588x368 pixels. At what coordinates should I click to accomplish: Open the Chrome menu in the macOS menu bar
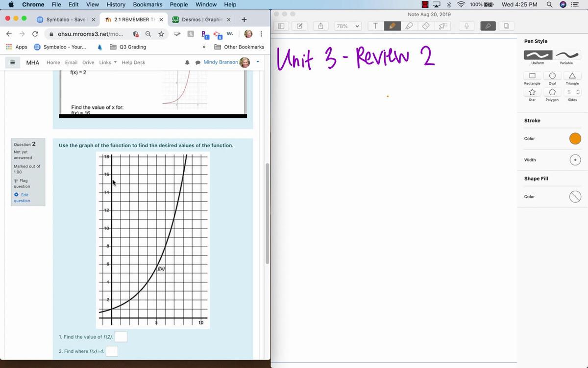point(33,4)
